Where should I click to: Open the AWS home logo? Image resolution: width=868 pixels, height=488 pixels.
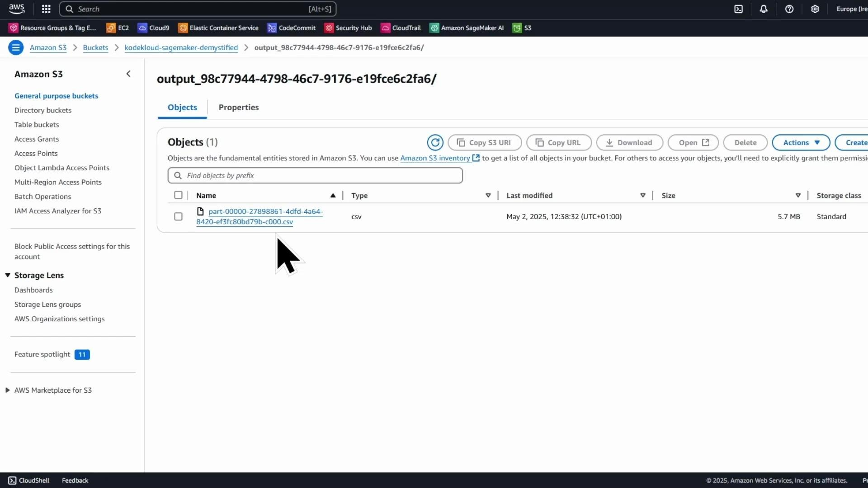(17, 9)
